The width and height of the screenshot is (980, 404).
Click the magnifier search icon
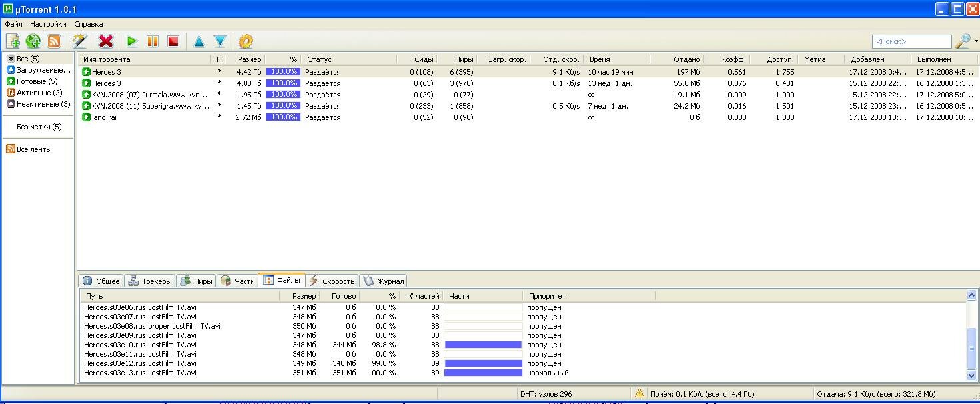point(962,41)
